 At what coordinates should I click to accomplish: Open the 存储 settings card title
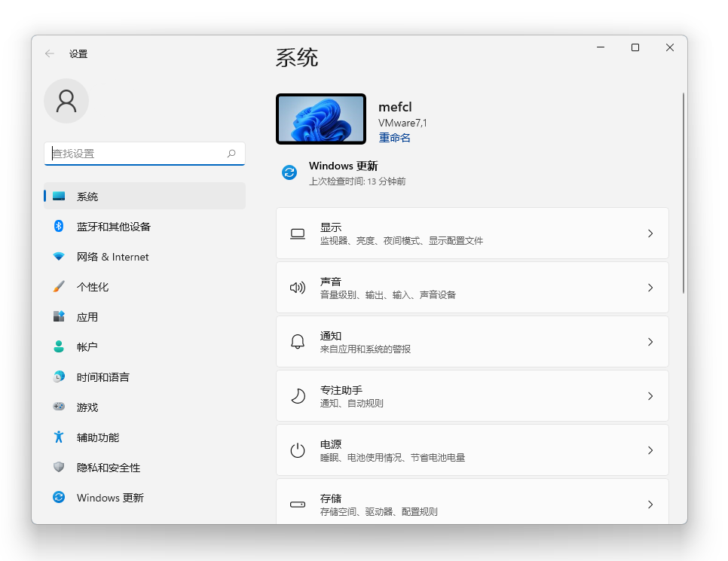(331, 498)
